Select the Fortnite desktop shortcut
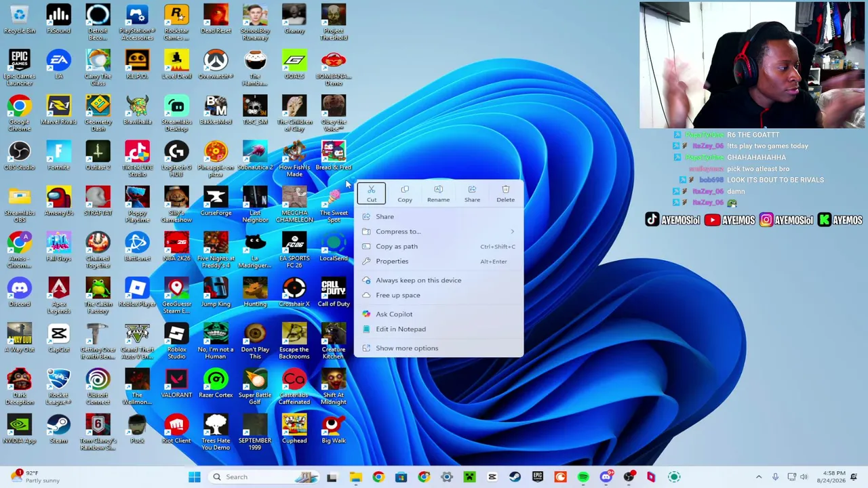 (x=58, y=155)
